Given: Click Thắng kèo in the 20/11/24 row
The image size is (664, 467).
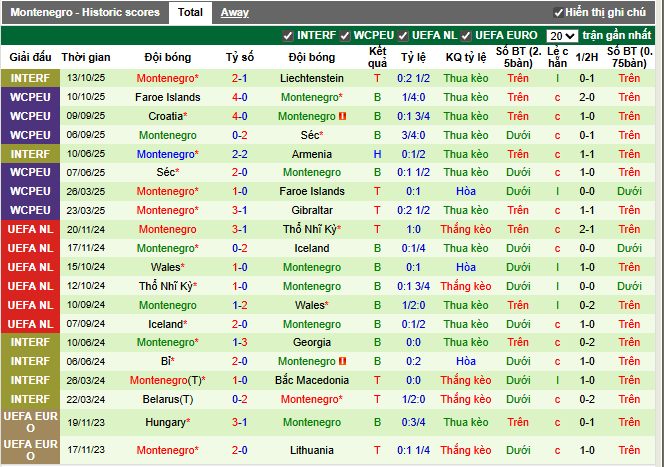Looking at the screenshot, I should click(466, 229).
